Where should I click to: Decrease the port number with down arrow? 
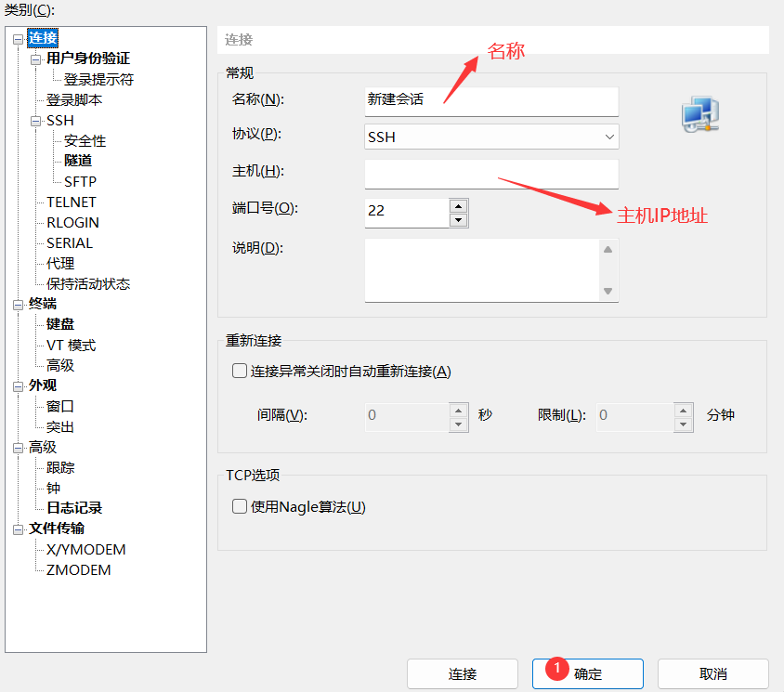click(459, 220)
